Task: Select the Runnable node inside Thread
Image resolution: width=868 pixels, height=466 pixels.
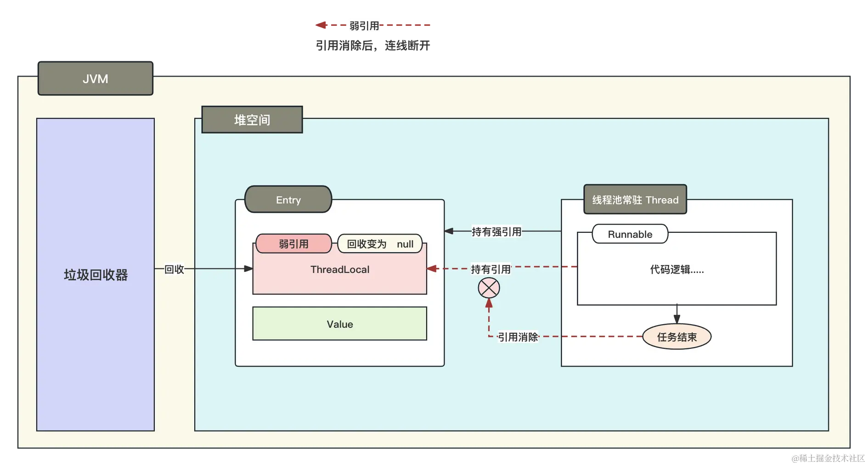Action: tap(630, 234)
